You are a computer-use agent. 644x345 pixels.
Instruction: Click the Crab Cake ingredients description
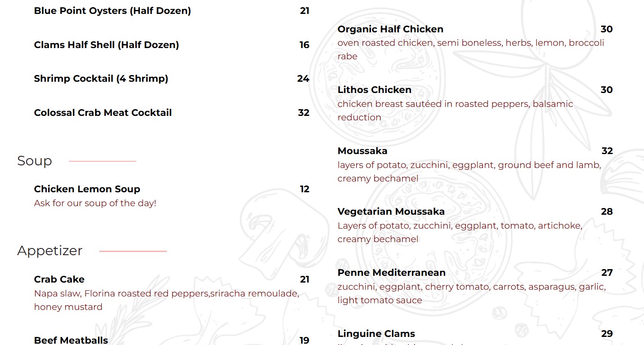pos(166,300)
